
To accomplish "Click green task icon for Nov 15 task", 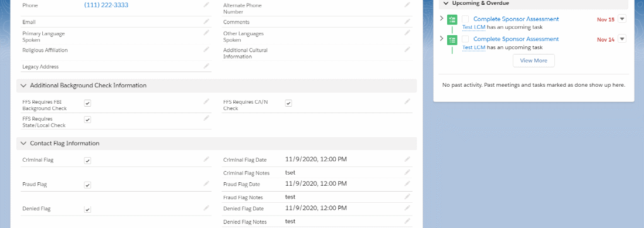I will point(452,19).
